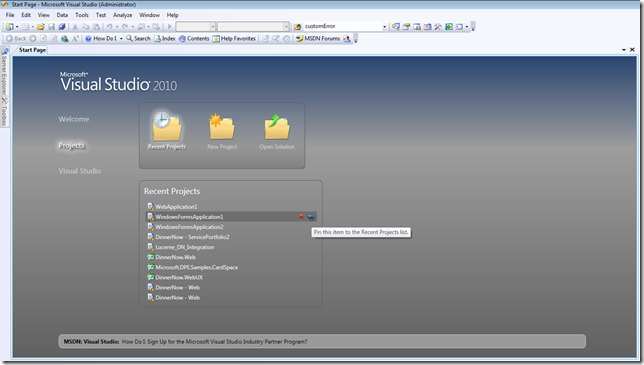Image resolution: width=644 pixels, height=365 pixels.
Task: Click the Ask a Question icon beside MSDN Forums
Action: point(347,39)
